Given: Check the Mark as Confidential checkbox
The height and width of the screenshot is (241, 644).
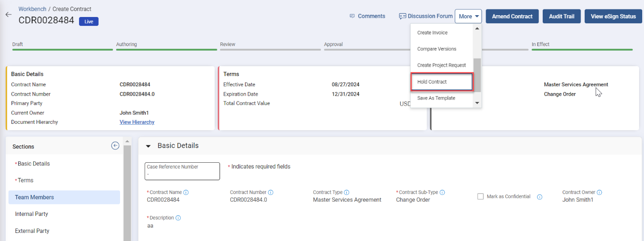Looking at the screenshot, I should tap(481, 196).
